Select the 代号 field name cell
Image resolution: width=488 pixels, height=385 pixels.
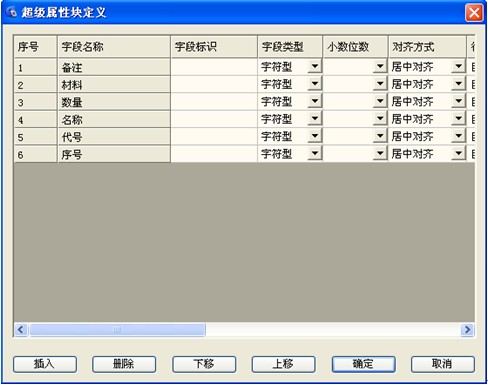click(114, 136)
